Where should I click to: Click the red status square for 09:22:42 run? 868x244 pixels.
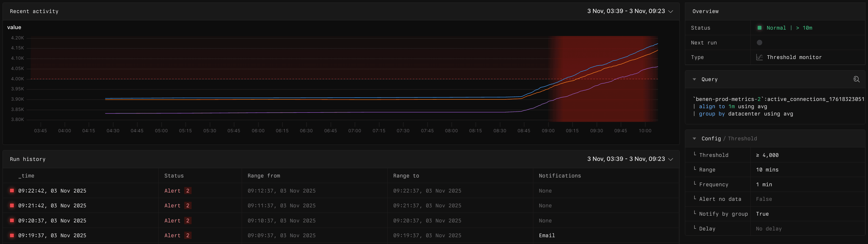pyautogui.click(x=12, y=191)
